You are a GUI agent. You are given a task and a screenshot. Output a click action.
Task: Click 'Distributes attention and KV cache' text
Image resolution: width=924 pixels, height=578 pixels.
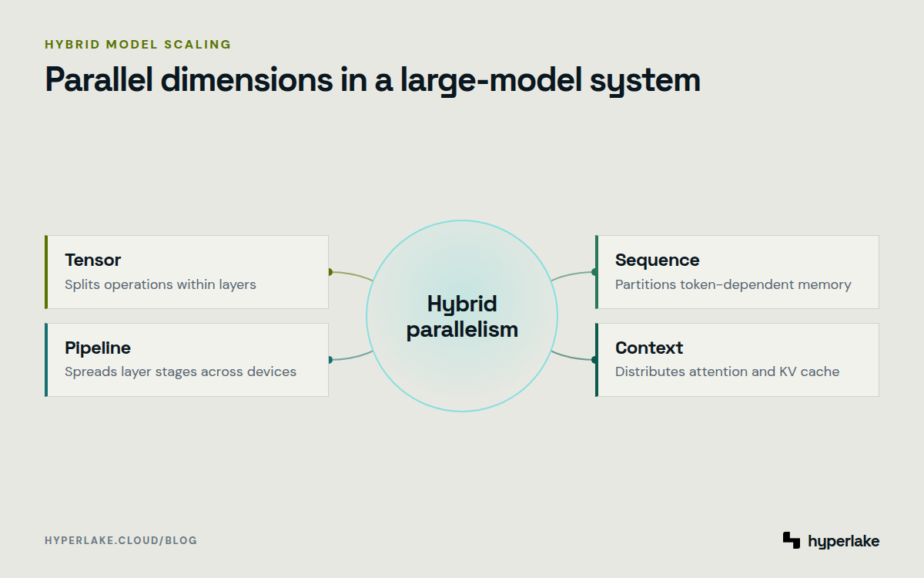point(727,371)
